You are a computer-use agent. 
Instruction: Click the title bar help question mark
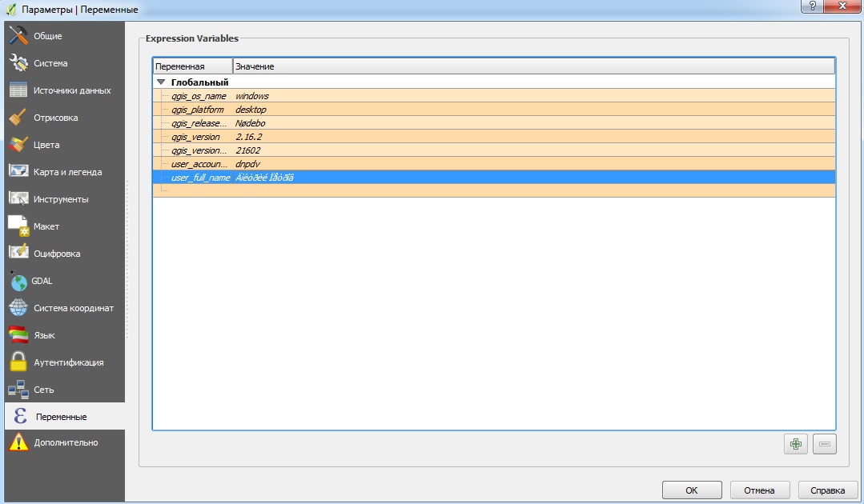pos(812,6)
